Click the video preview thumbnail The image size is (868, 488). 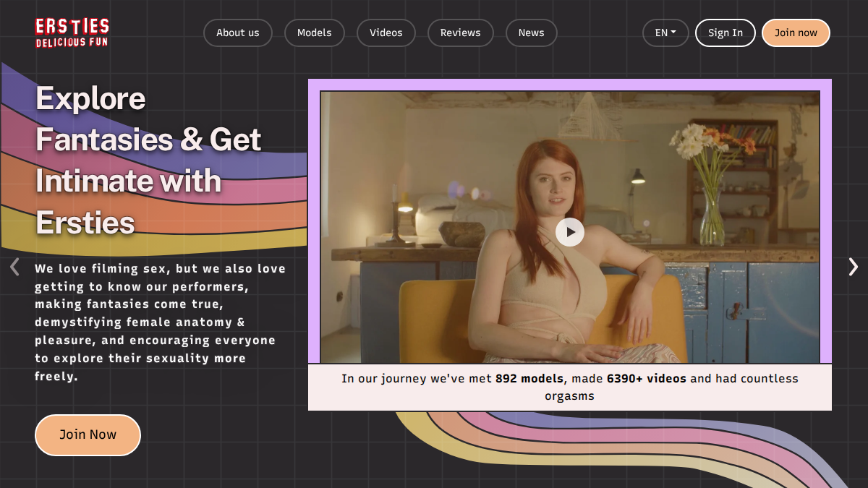(x=570, y=227)
